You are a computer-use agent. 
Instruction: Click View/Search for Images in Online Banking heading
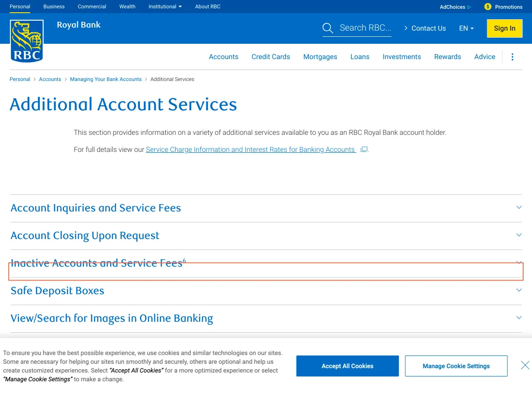[x=112, y=319]
